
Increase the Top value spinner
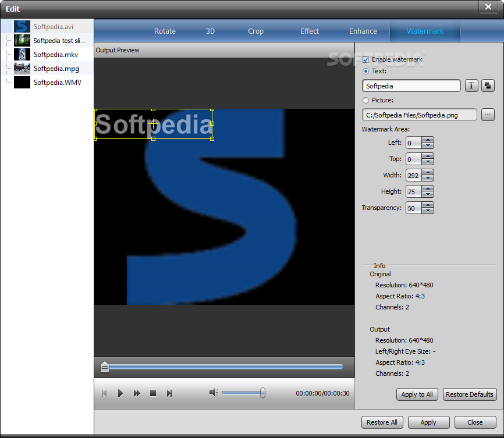(x=428, y=156)
